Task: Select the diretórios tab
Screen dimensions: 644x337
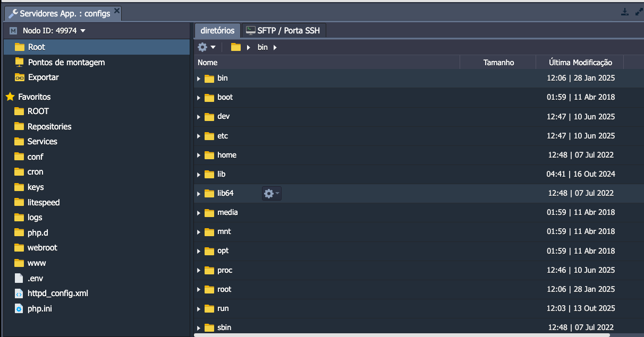Action: [217, 31]
